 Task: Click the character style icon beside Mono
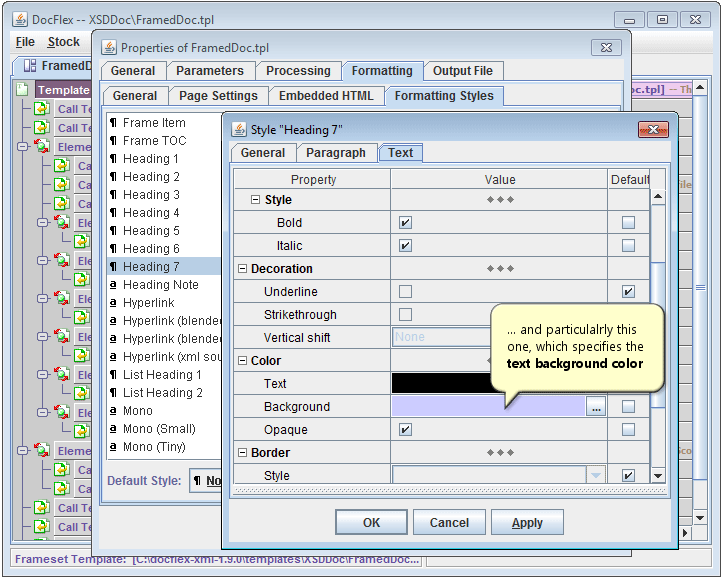point(113,411)
